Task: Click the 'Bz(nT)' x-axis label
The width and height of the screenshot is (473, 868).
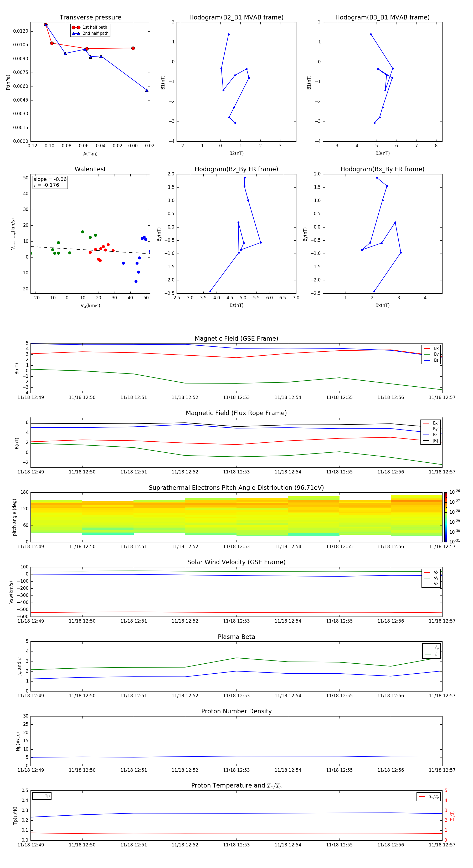Action: (236, 305)
